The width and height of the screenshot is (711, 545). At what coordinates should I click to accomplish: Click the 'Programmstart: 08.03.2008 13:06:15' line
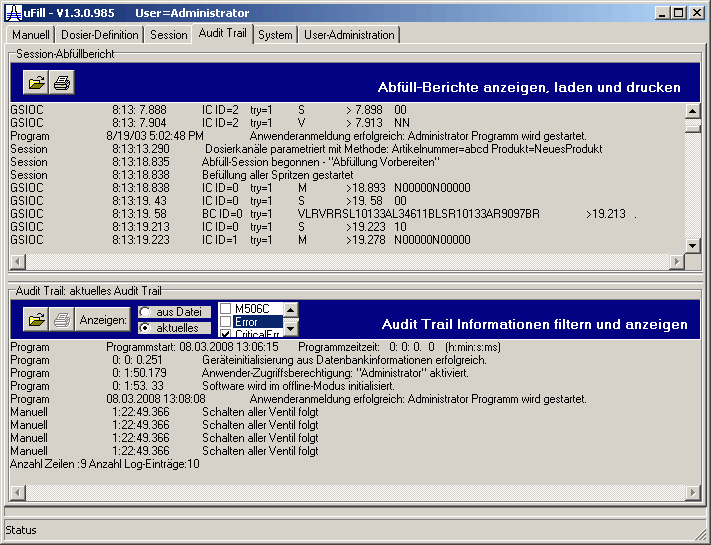(192, 347)
